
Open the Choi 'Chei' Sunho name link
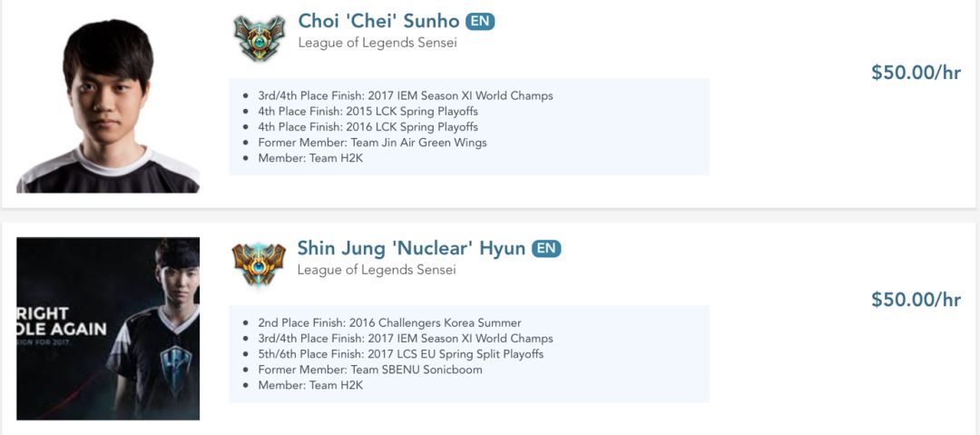(x=378, y=21)
